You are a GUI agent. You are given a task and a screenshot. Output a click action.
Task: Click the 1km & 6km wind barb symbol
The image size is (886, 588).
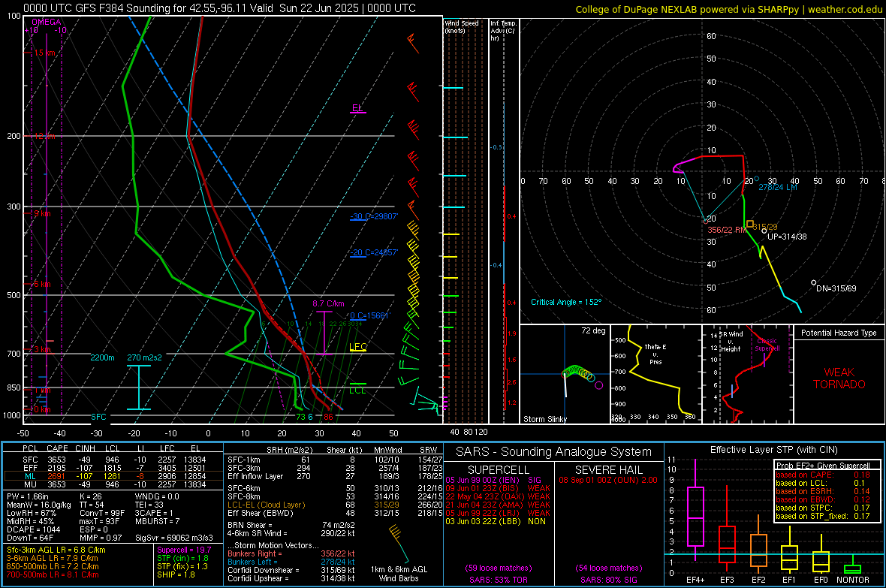399,544
